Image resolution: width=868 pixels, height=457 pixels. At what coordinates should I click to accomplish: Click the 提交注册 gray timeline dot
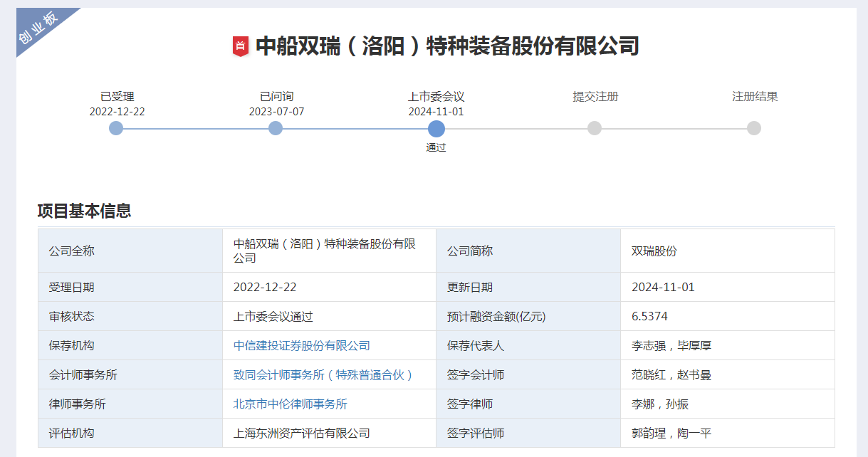coord(595,128)
